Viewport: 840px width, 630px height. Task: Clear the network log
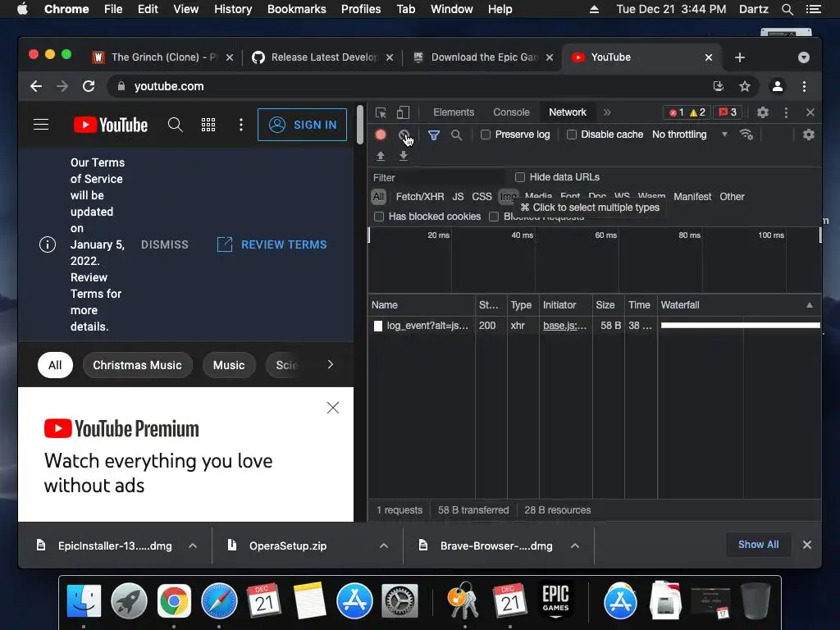404,135
